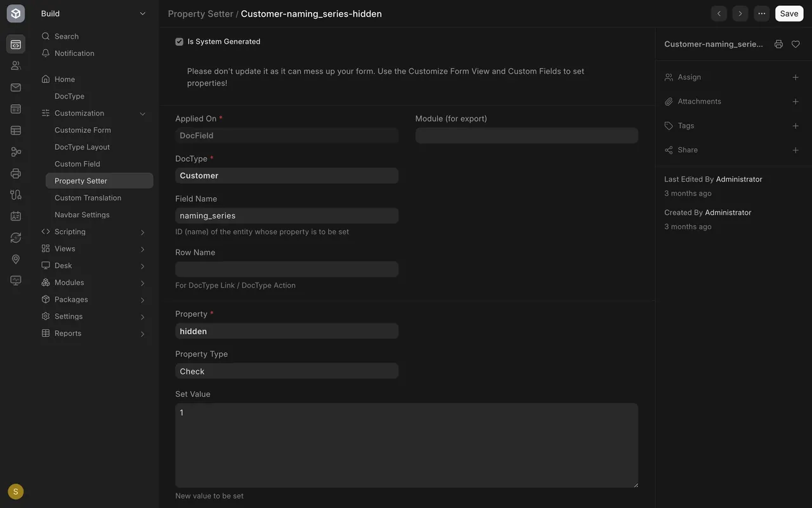Open the envelope Email icon in rail
The height and width of the screenshot is (508, 812).
(16, 87)
